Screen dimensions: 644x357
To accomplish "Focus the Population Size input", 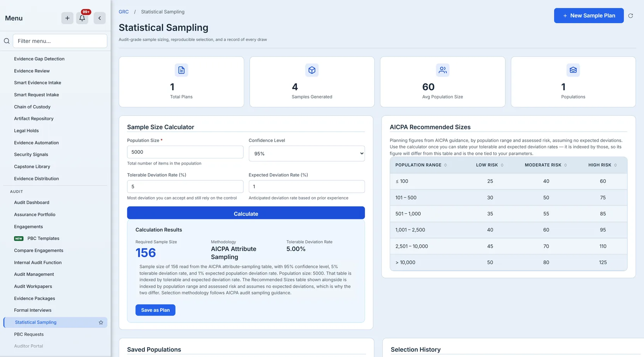I will click(185, 152).
